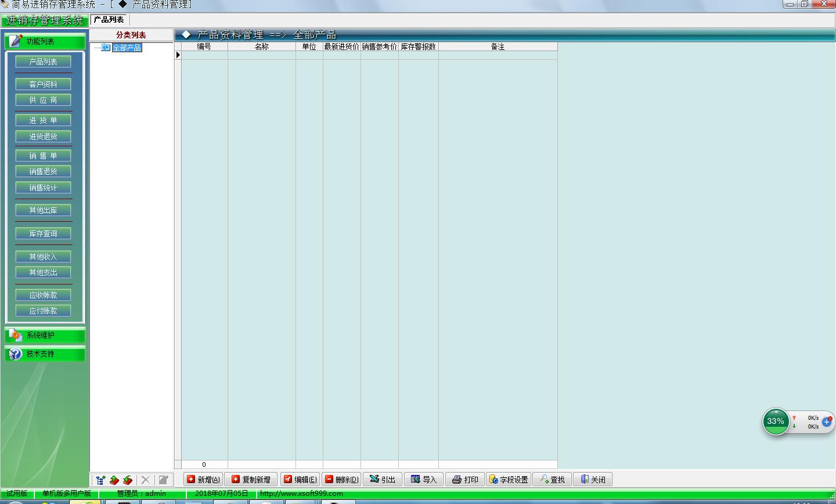Open 销售退货 sales returns

[x=44, y=171]
